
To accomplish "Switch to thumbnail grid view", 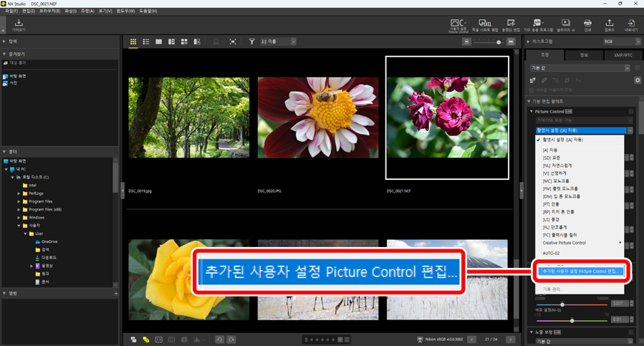I will coord(133,42).
